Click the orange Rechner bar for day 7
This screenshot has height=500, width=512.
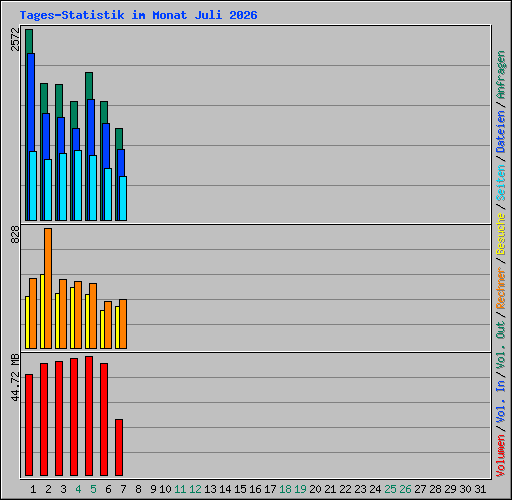tap(123, 324)
